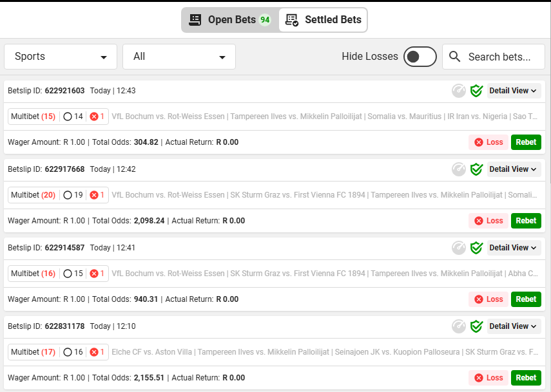Click the Today 12:43 timestamp

click(113, 91)
